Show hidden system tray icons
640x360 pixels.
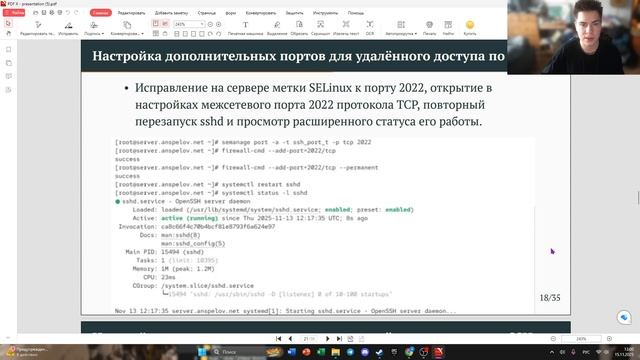pos(552,352)
